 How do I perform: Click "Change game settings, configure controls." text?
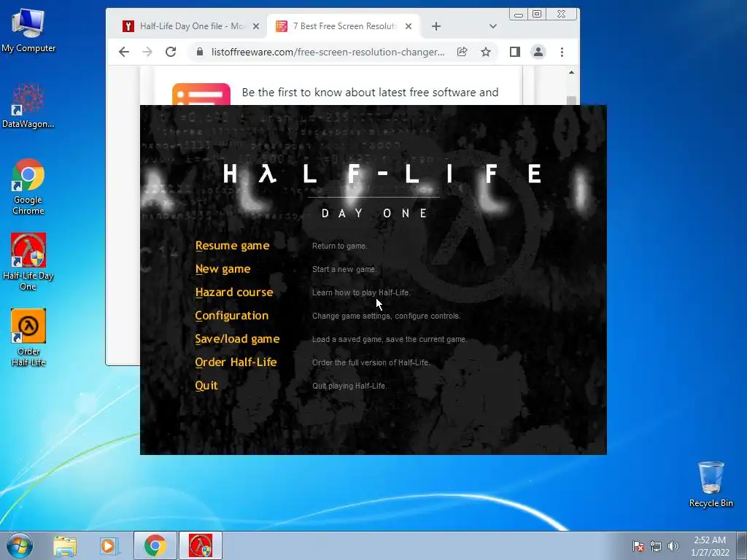387,316
